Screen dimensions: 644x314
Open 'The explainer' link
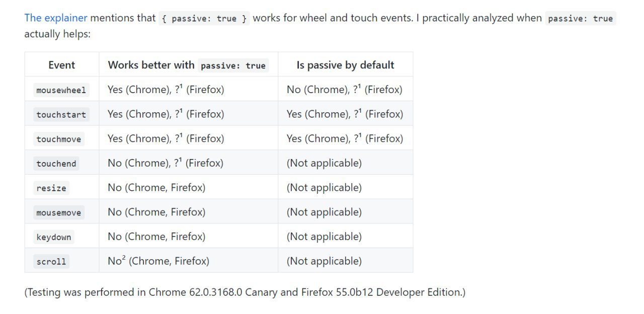pyautogui.click(x=56, y=18)
